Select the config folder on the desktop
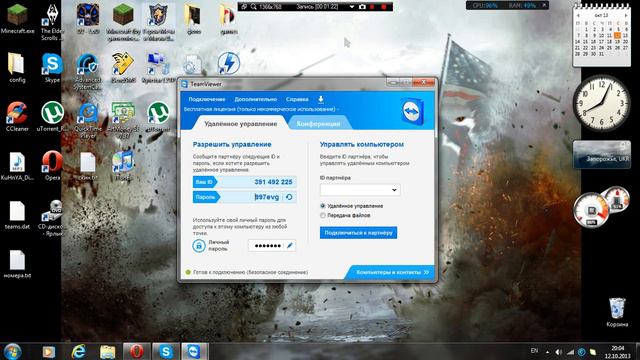This screenshot has height=360, width=640. (x=17, y=68)
